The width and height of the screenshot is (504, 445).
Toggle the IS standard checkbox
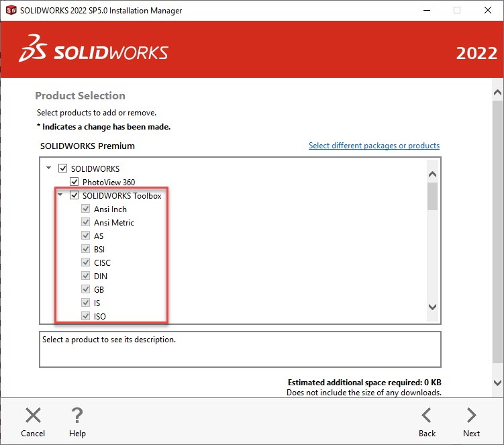tap(85, 303)
